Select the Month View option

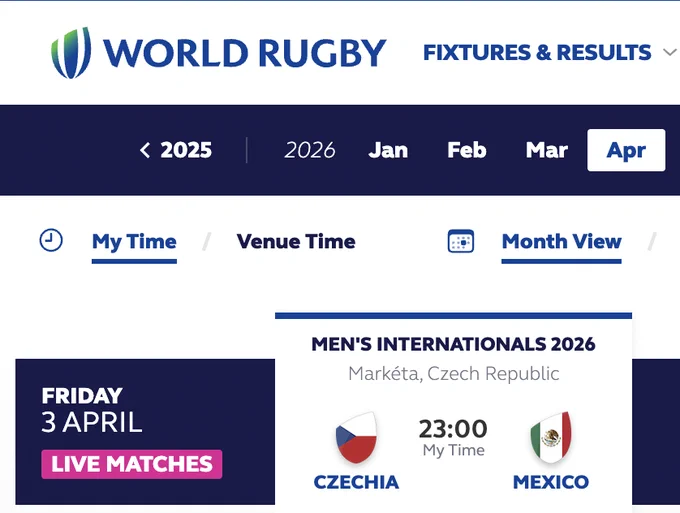tap(562, 241)
